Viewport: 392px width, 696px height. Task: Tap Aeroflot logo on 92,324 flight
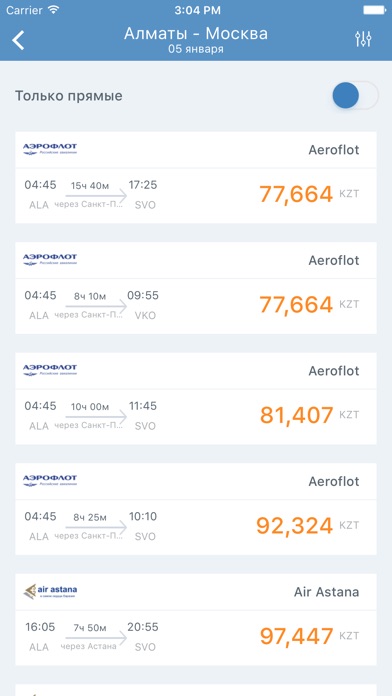pyautogui.click(x=50, y=480)
